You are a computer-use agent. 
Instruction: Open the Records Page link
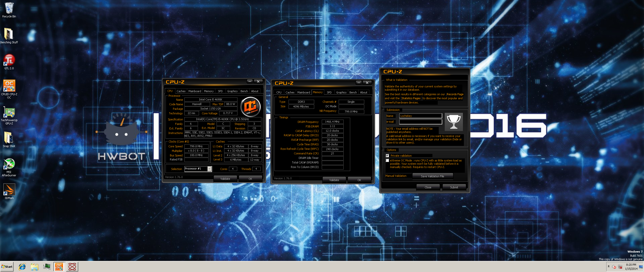coord(455,94)
